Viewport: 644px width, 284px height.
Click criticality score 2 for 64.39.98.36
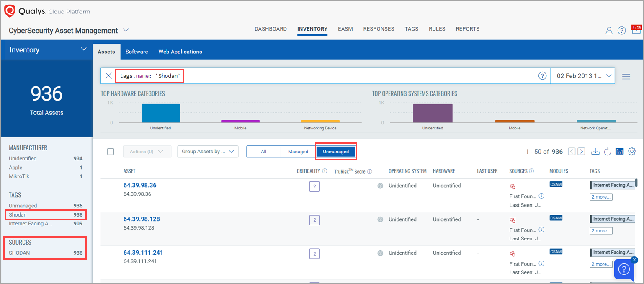pyautogui.click(x=314, y=186)
